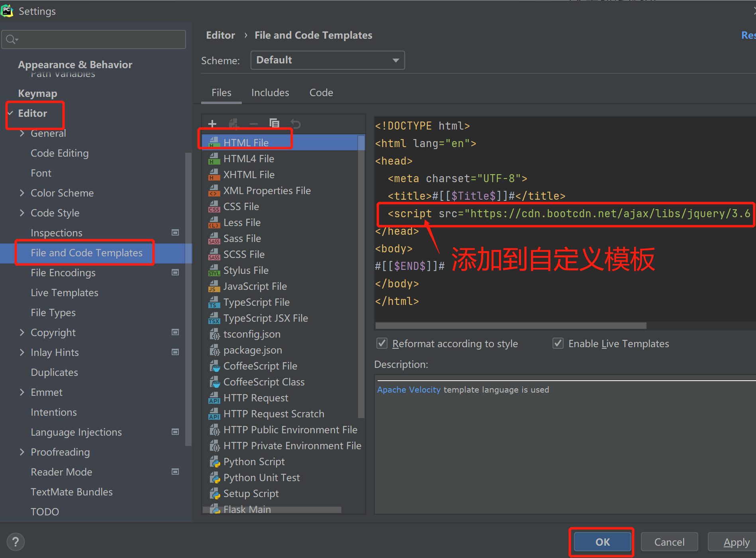The image size is (756, 558).
Task: Expand the Inlay Hints node
Action: pos(22,352)
